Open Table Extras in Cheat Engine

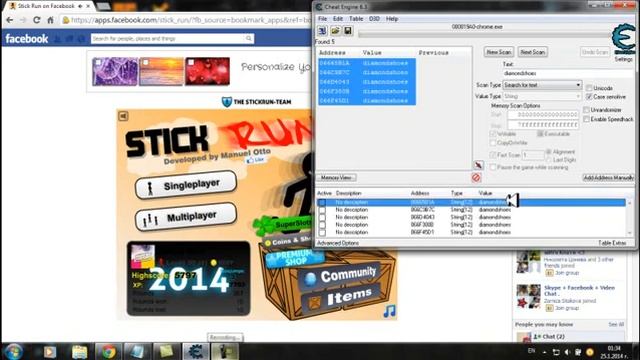point(612,243)
